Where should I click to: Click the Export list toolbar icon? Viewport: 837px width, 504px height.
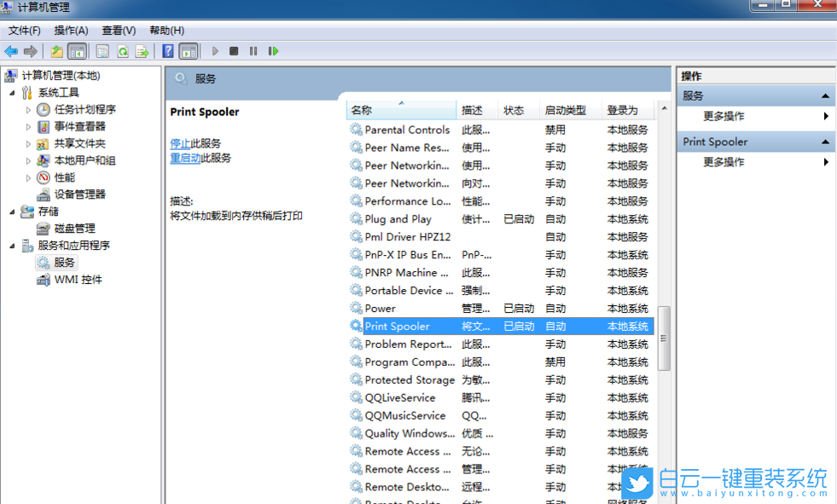tap(142, 51)
